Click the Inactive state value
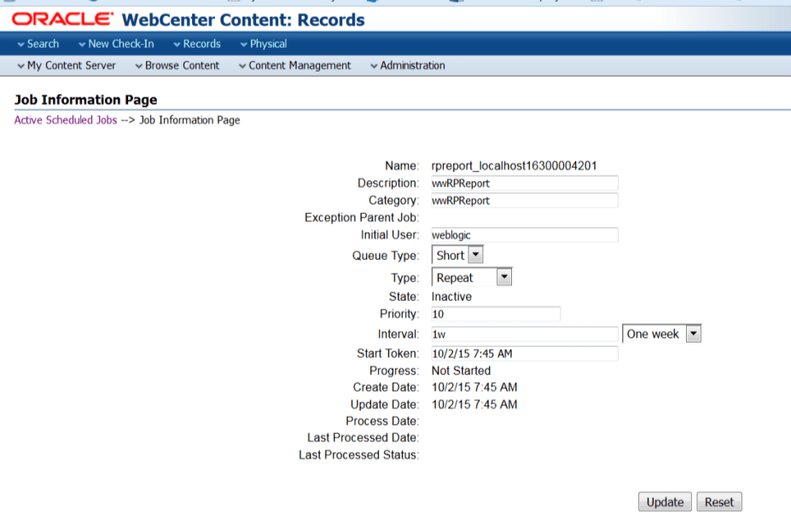Viewport: 791px width, 532px height. click(451, 297)
